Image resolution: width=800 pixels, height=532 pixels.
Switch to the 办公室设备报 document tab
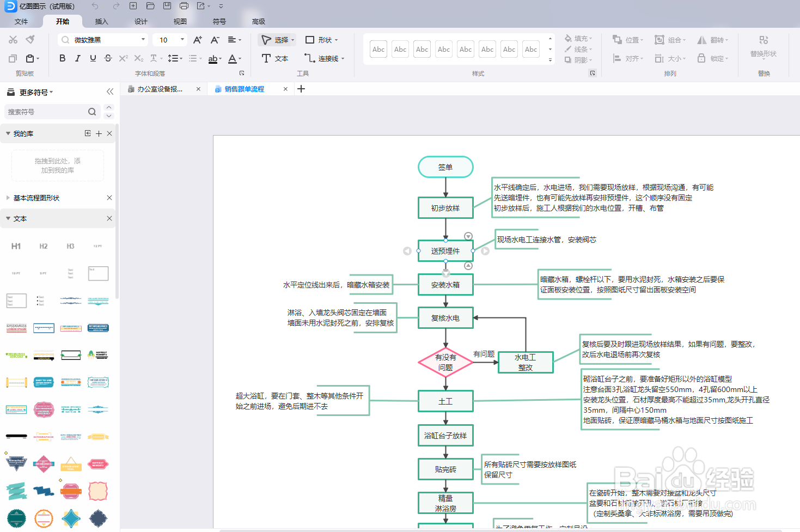coord(161,88)
